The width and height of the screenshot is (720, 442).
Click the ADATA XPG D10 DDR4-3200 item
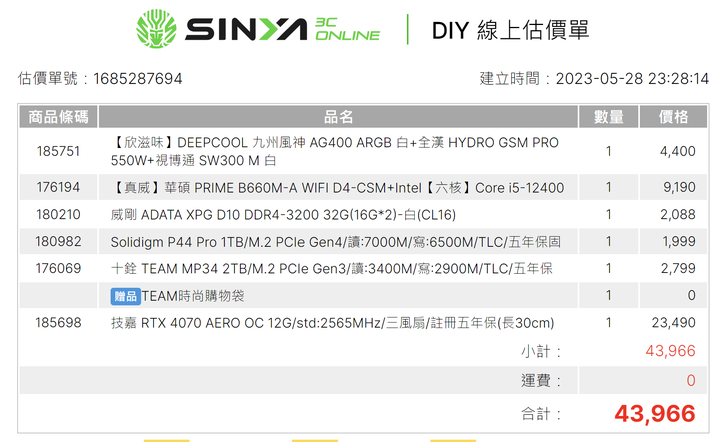[283, 215]
